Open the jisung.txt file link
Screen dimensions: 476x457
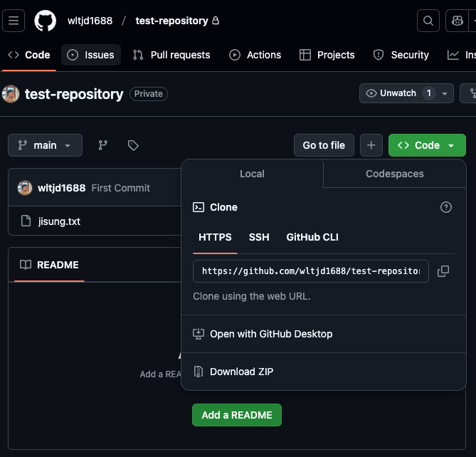click(59, 221)
